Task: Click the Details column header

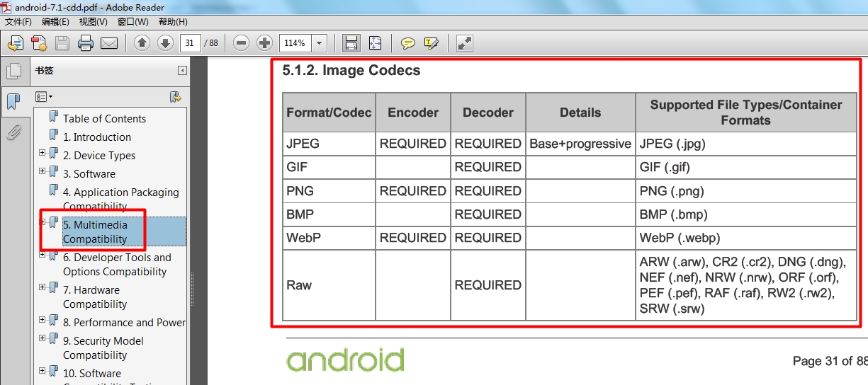Action: coord(580,113)
